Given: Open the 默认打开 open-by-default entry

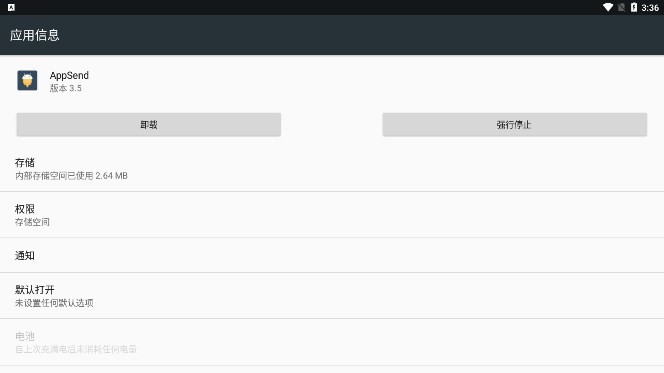Looking at the screenshot, I should point(332,296).
